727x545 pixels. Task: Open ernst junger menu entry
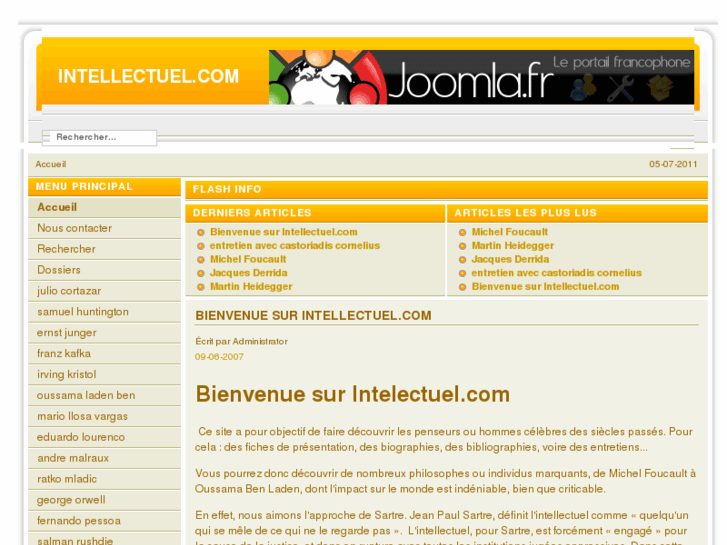(x=104, y=333)
